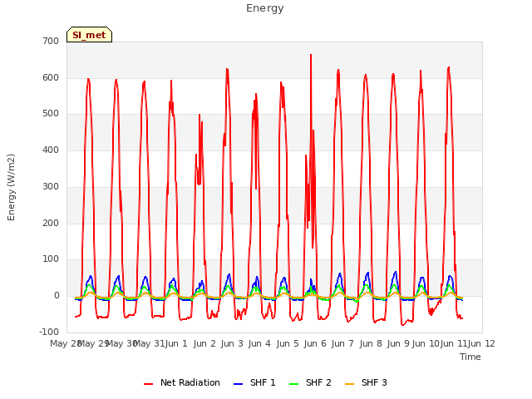Click the Jun 2 x-axis date label
Screen dimensions: 532x399
pyautogui.click(x=204, y=343)
